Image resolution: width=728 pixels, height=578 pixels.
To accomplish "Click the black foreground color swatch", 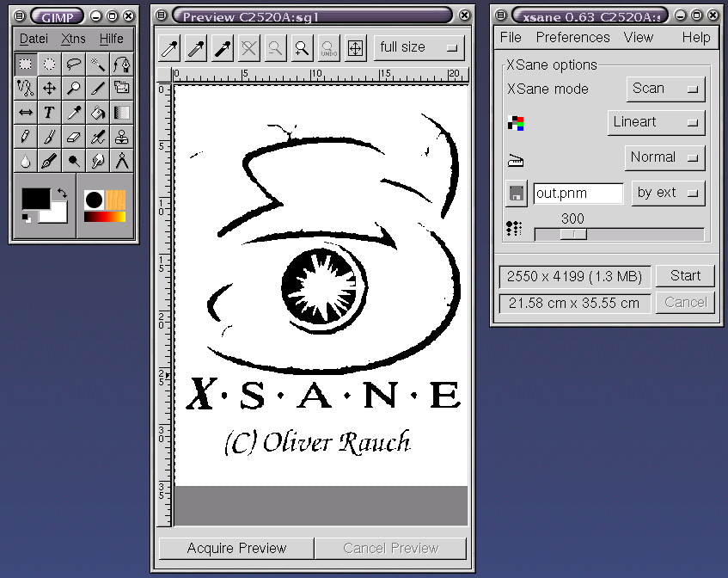I will point(35,199).
